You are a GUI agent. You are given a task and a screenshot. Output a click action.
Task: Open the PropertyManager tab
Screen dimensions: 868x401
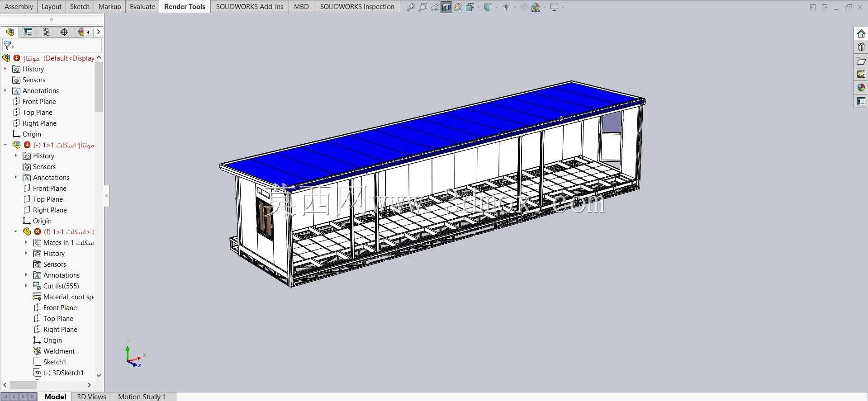click(28, 32)
